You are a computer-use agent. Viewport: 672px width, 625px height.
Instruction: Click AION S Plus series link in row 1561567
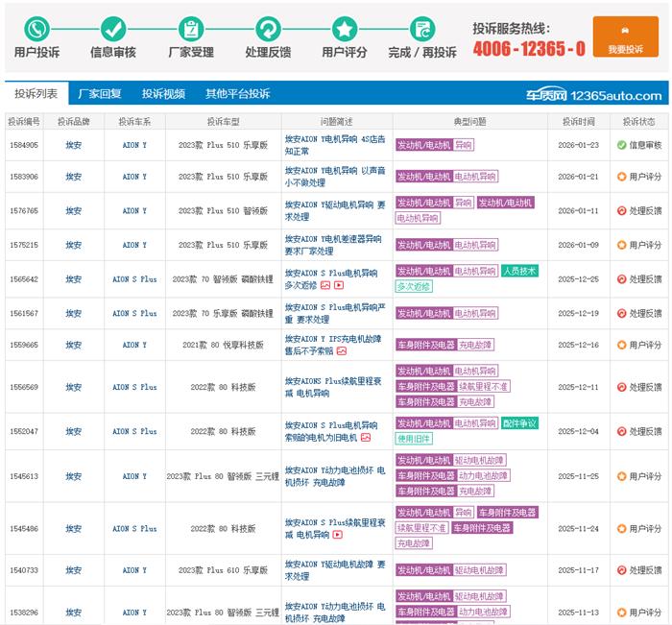pos(134,313)
